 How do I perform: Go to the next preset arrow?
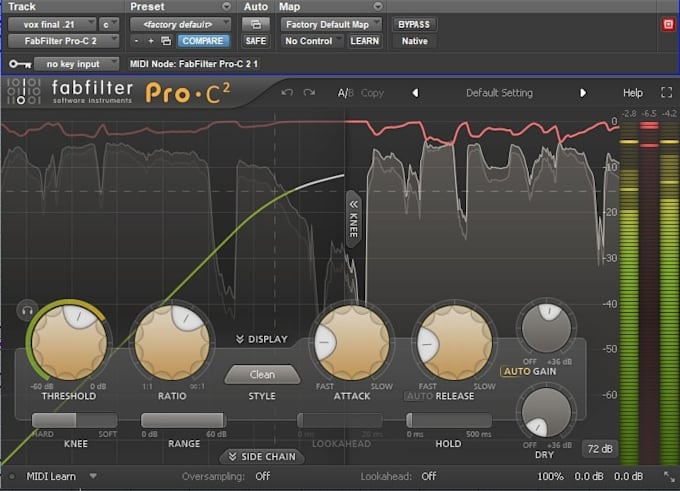pos(583,93)
